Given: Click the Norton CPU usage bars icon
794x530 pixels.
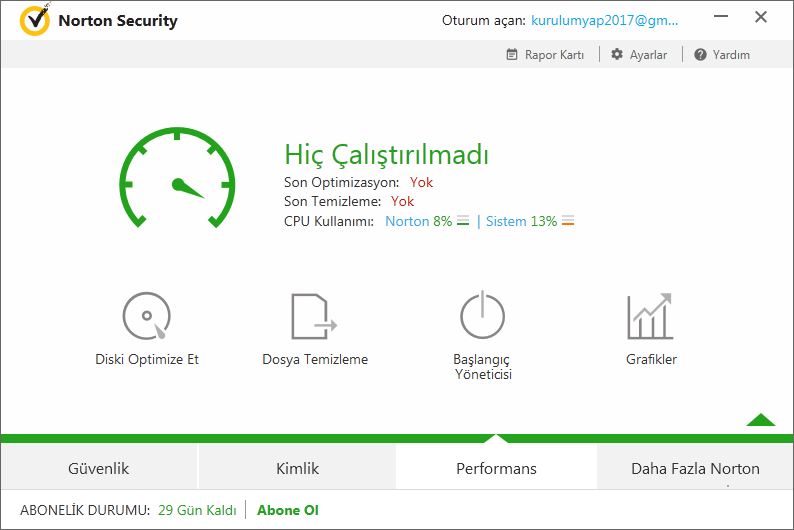Looking at the screenshot, I should tap(463, 221).
